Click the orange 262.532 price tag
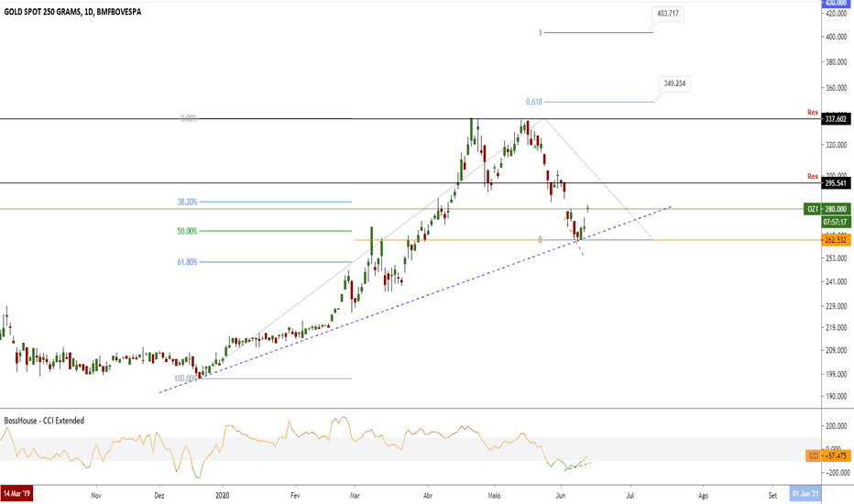854x504 pixels. (x=836, y=240)
